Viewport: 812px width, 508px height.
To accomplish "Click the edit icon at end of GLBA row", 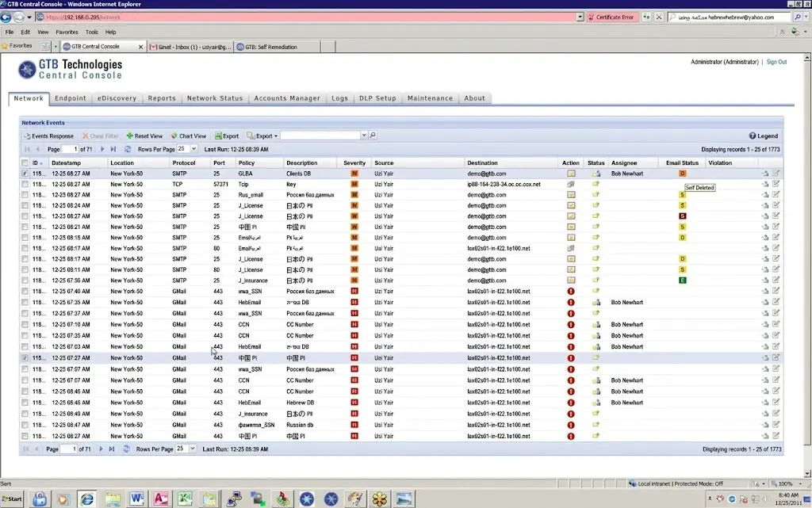I will point(776,174).
